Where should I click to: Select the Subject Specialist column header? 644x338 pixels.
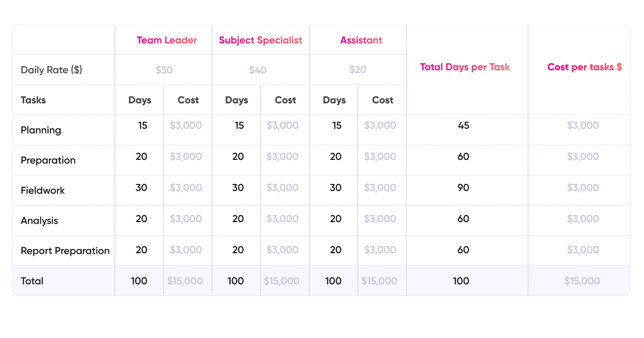[x=261, y=40]
